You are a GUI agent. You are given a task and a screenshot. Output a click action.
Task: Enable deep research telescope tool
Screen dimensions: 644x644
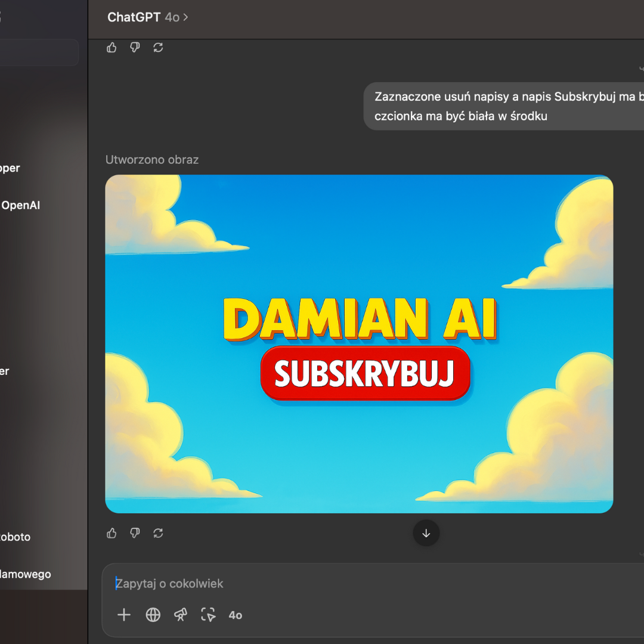coord(181,615)
